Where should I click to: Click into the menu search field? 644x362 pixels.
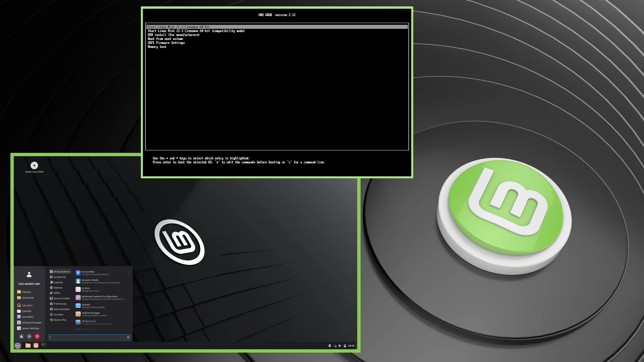(x=90, y=338)
